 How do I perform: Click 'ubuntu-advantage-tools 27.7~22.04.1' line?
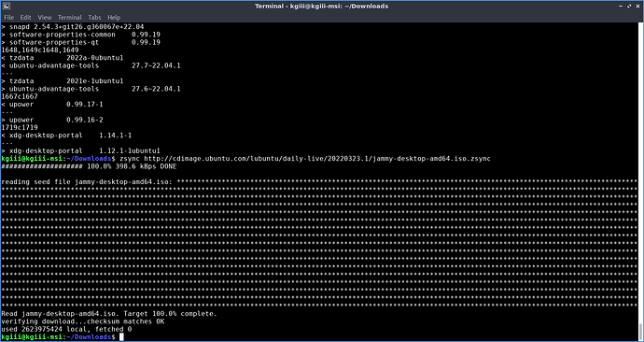(x=91, y=65)
